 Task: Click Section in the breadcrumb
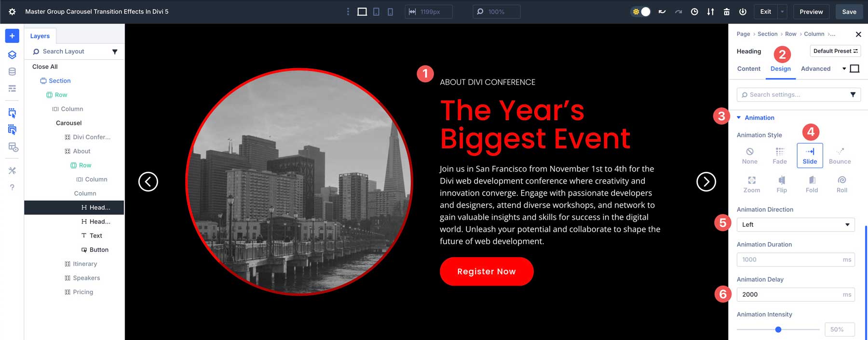pyautogui.click(x=767, y=34)
